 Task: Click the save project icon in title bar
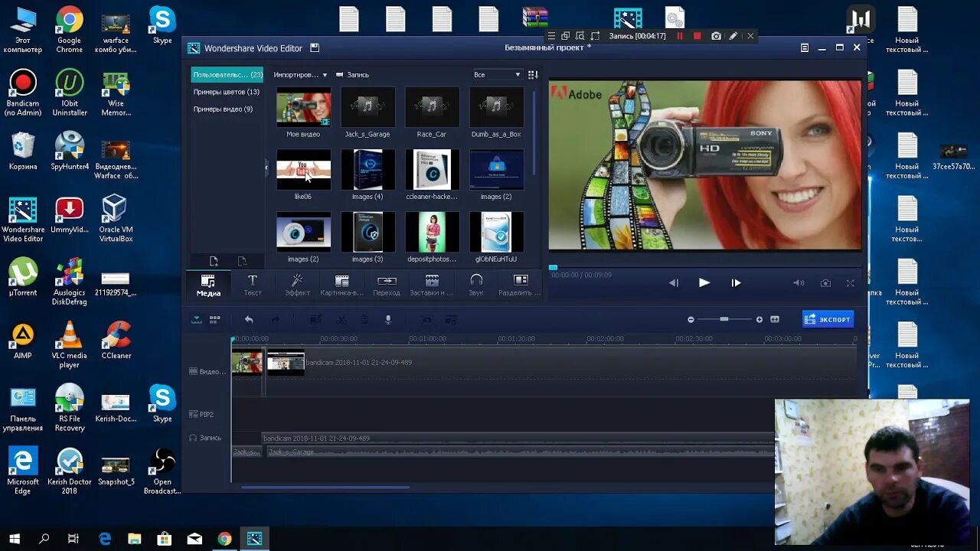point(314,48)
